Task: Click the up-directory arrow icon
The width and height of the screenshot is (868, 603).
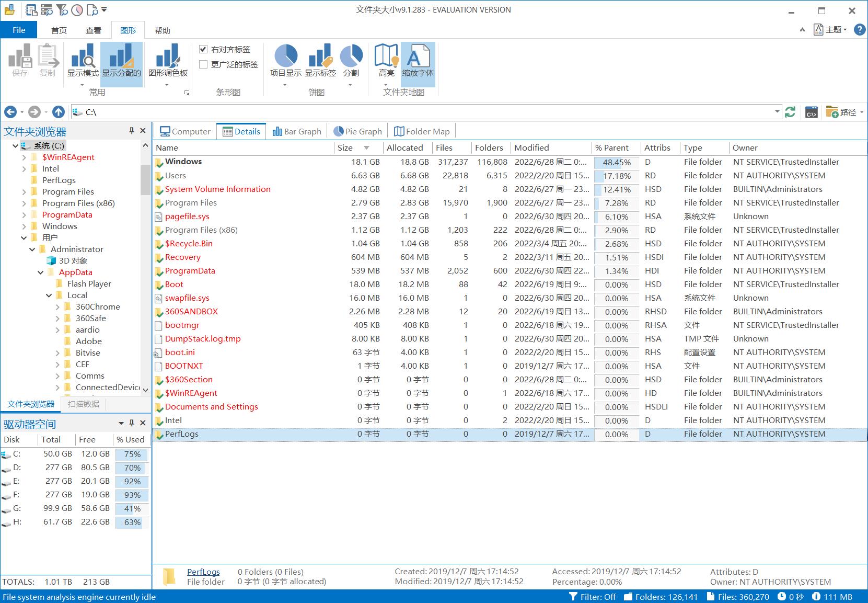Action: pos(59,112)
